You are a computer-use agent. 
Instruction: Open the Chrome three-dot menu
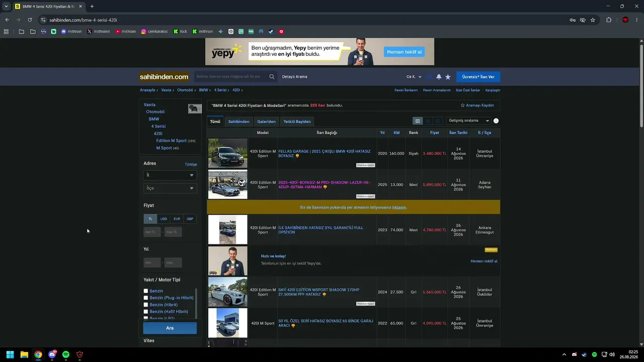pyautogui.click(x=637, y=20)
